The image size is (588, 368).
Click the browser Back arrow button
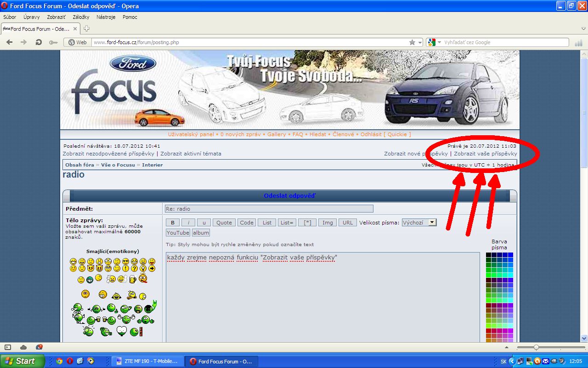[9, 42]
